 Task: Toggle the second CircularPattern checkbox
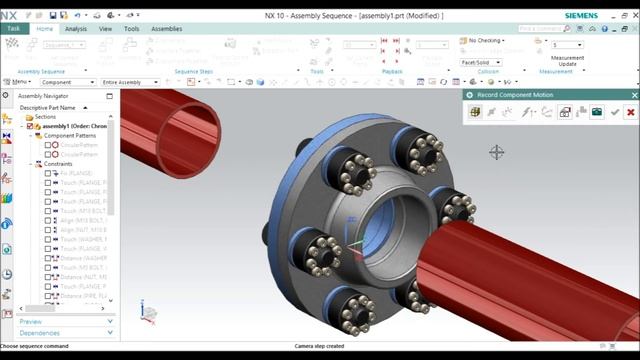[x=47, y=154]
